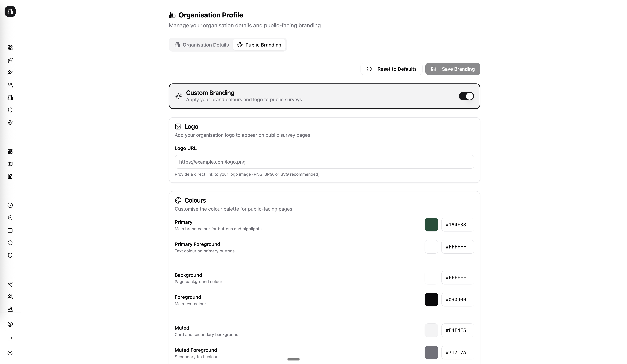Disable the Custom Branding toggle
627x364 pixels.
466,96
